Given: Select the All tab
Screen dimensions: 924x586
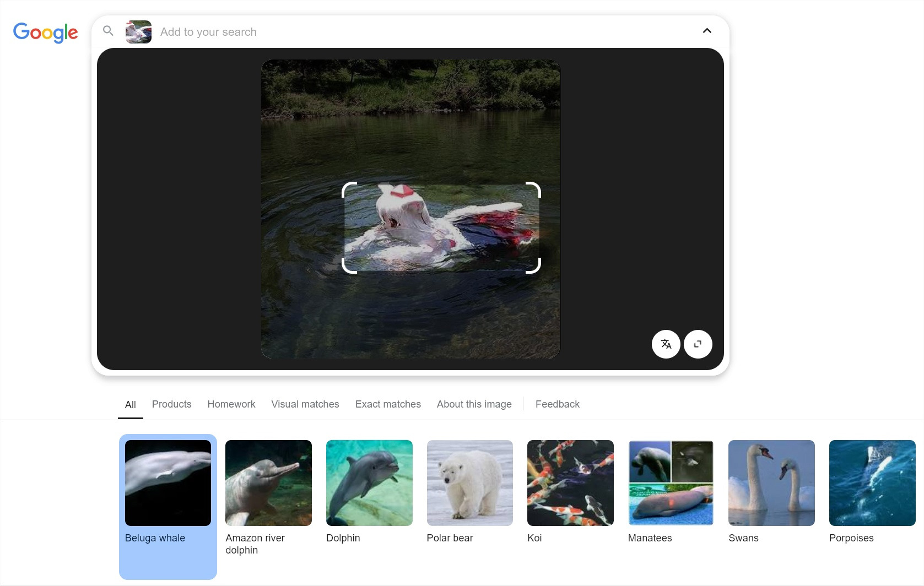Looking at the screenshot, I should coord(131,405).
